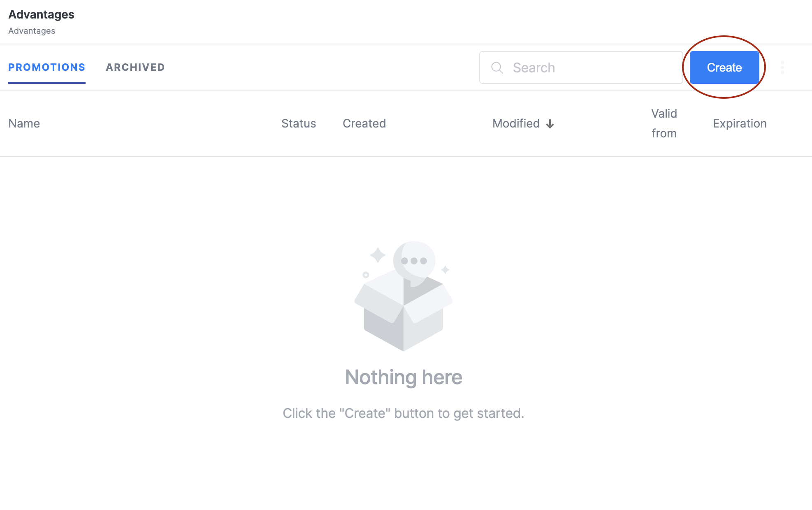Viewport: 812px width, 510px height.
Task: Click the Advantages breadcrumb subtitle
Action: tap(32, 31)
